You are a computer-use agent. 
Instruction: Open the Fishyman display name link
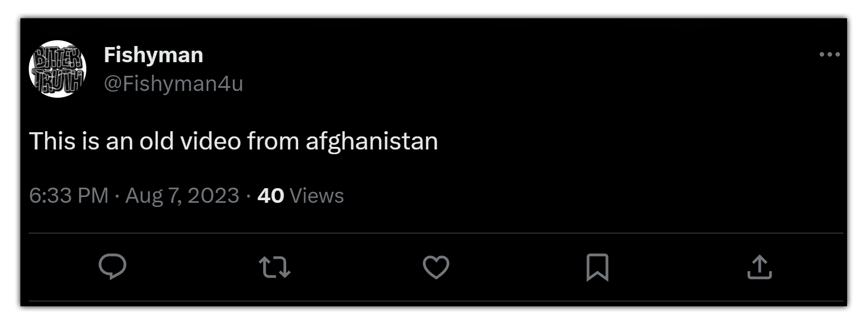point(153,55)
